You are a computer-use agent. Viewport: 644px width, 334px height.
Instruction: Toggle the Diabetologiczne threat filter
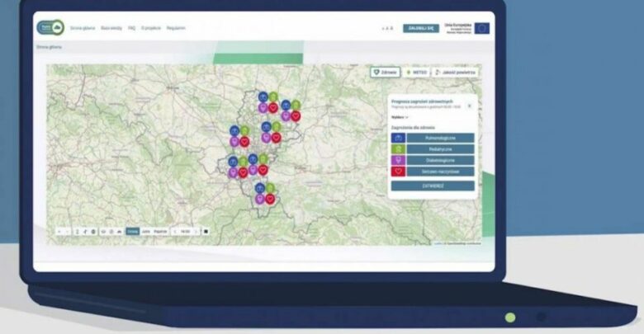(x=440, y=160)
